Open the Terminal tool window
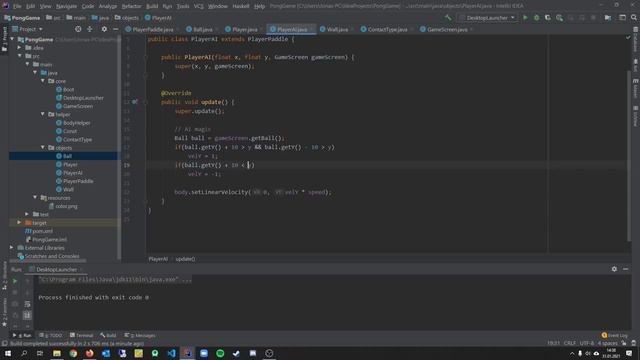640x360 pixels. pos(82,335)
